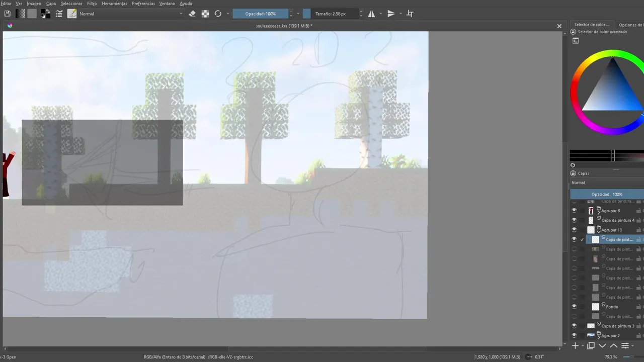Open the Normal blending mode dropdown in toolbar
The height and width of the screenshot is (362, 644).
click(131, 14)
